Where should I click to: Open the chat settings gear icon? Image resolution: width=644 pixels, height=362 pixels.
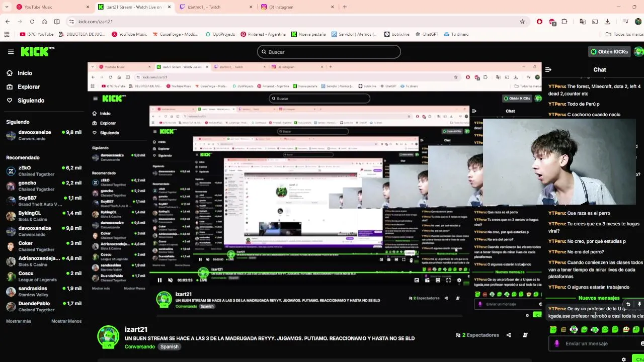click(624, 359)
